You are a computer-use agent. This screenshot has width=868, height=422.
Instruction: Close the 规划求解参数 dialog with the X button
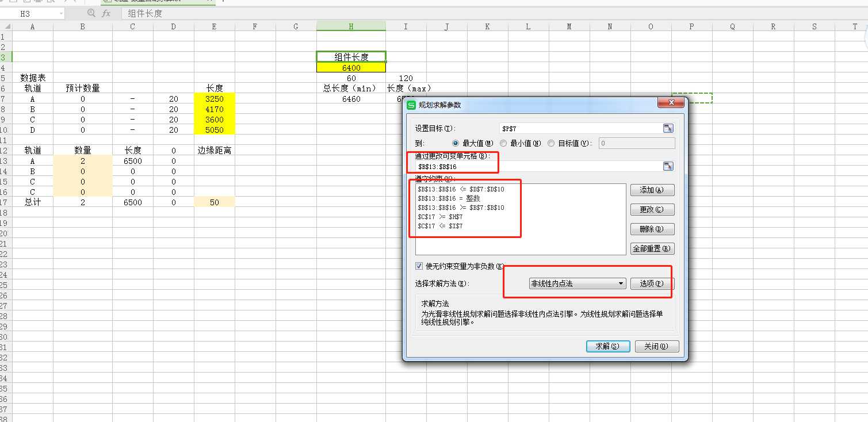click(x=671, y=103)
